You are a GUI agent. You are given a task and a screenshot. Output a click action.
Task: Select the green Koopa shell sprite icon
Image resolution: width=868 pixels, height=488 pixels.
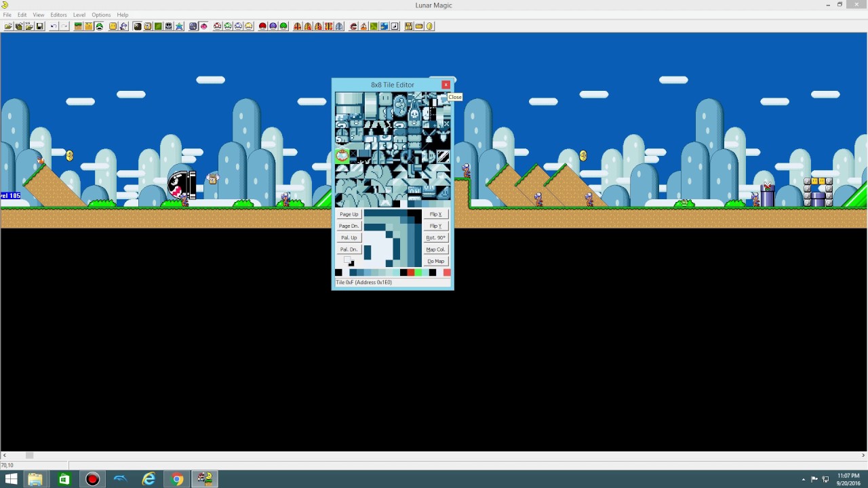tap(100, 26)
